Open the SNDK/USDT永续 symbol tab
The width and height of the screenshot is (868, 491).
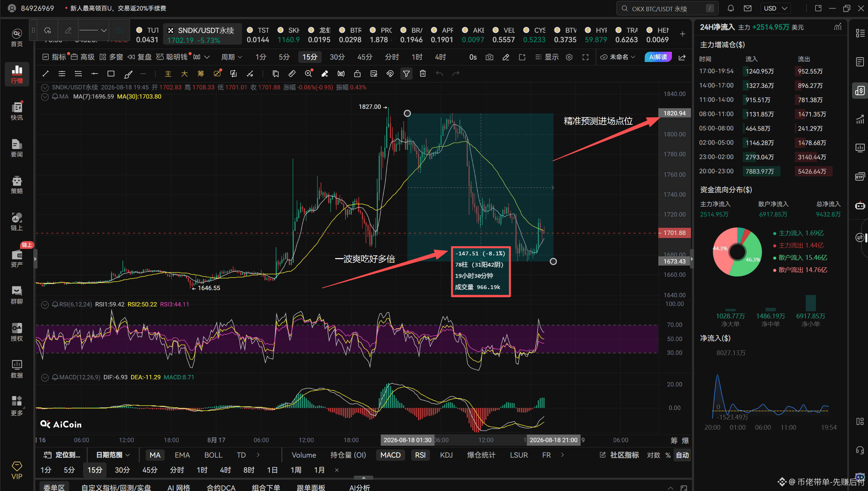coord(202,34)
